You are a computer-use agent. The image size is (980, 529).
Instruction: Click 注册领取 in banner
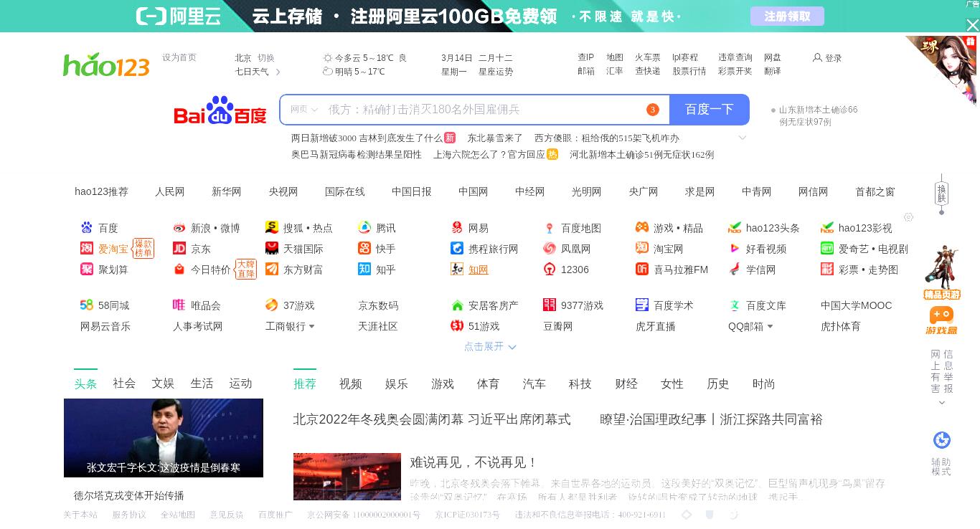[x=787, y=16]
